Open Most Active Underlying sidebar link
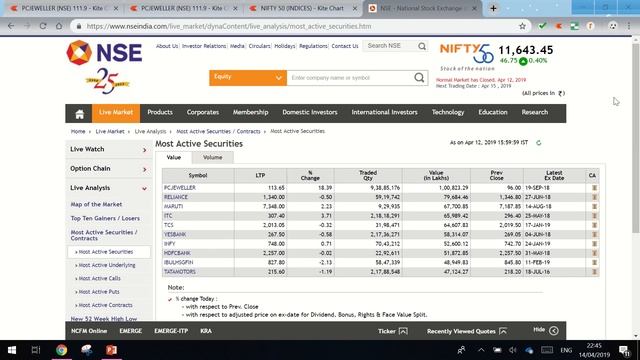The width and height of the screenshot is (640, 360). pyautogui.click(x=107, y=265)
